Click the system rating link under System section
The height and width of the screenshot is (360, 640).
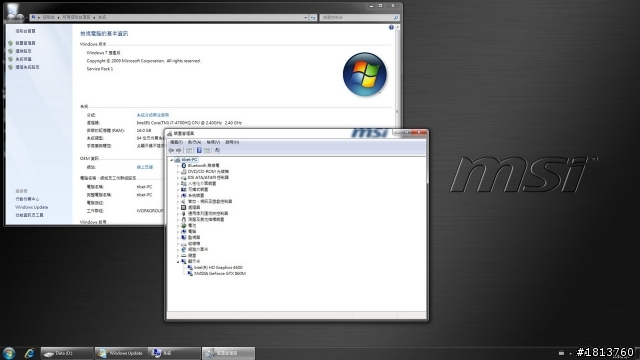[x=153, y=115]
